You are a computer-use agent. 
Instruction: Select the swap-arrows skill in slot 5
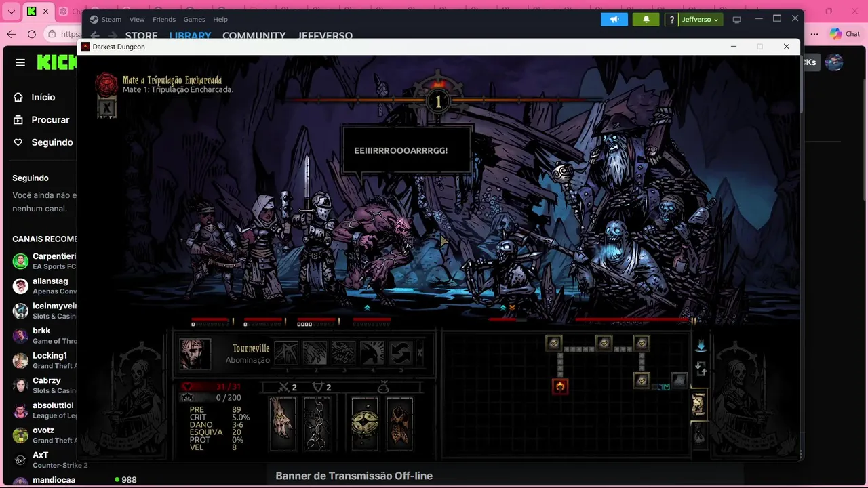401,353
